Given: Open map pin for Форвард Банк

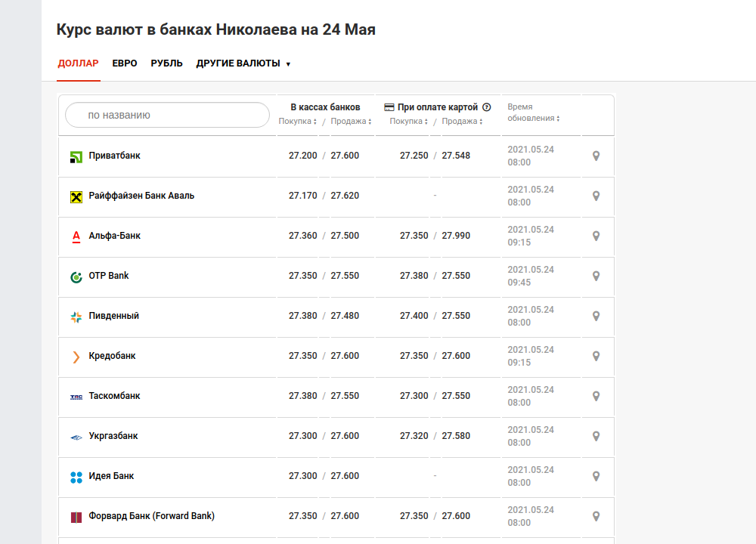Looking at the screenshot, I should [x=596, y=516].
